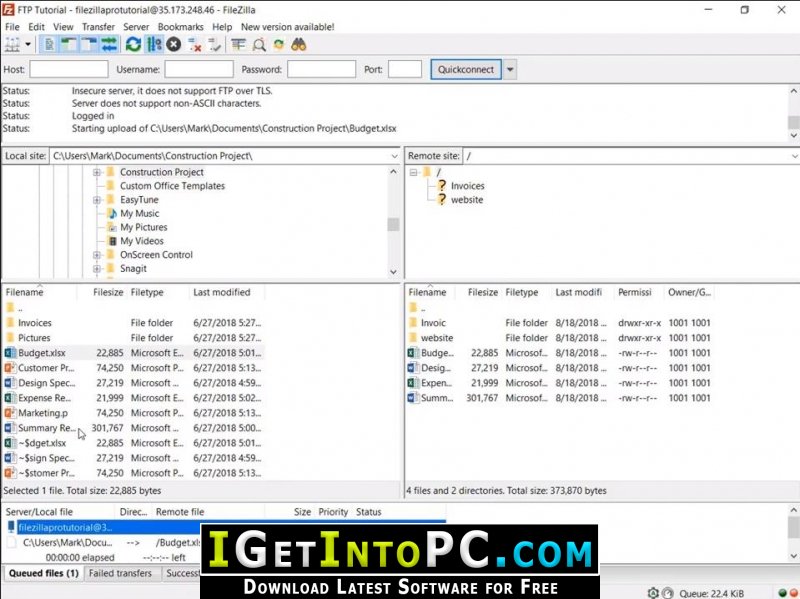
Task: Disconnect from the current server
Action: click(x=194, y=45)
